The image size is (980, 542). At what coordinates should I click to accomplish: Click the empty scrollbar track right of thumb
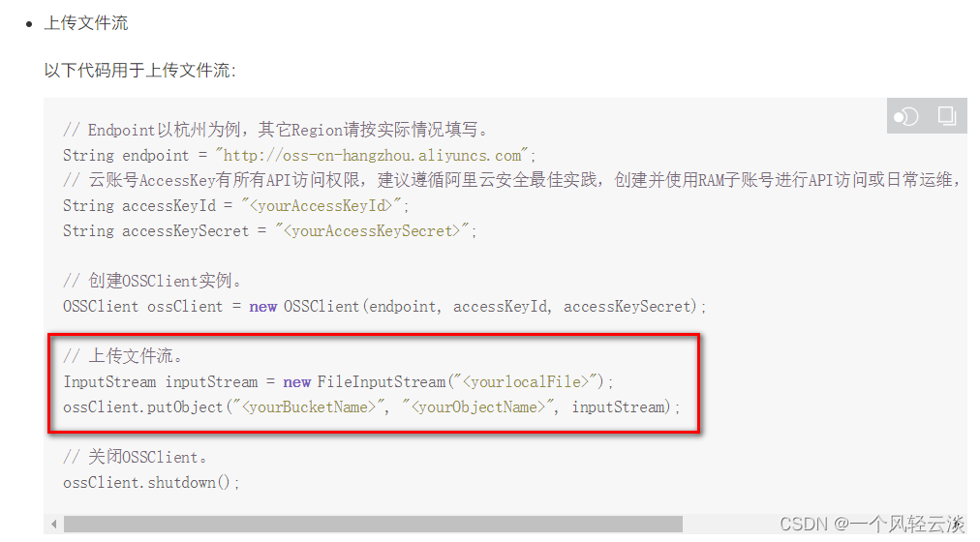[x=731, y=524]
